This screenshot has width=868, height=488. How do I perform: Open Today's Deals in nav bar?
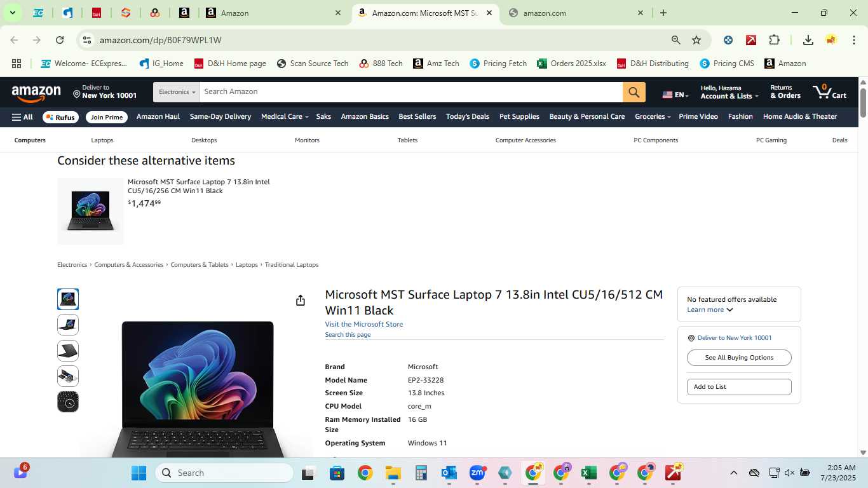[468, 117]
